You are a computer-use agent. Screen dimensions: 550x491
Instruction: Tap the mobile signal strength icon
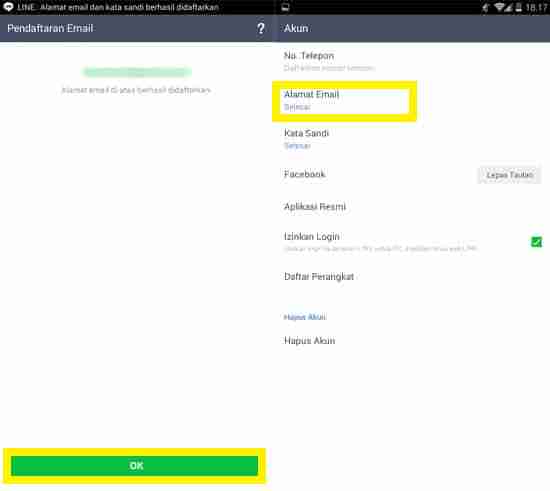pyautogui.click(x=509, y=7)
